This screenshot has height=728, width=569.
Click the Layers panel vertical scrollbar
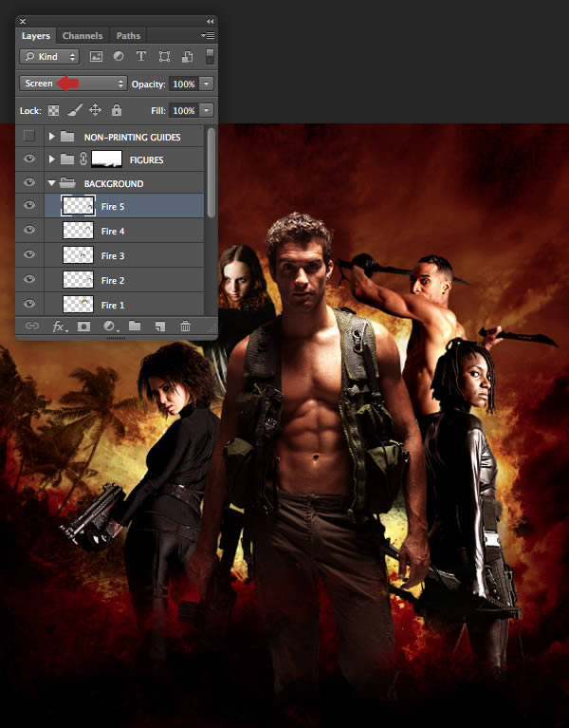click(x=211, y=173)
